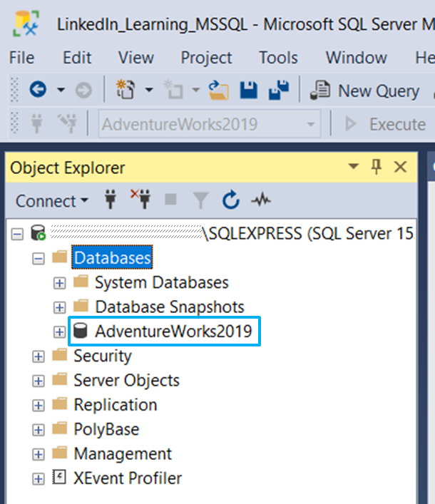This screenshot has width=435, height=504.
Task: Click the Execute button
Action: [x=386, y=124]
